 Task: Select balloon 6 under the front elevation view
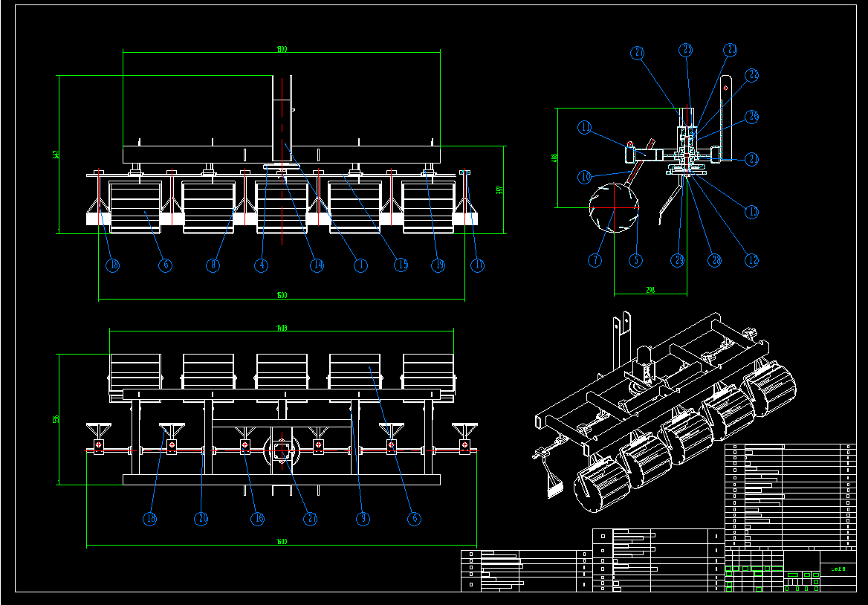coord(165,265)
